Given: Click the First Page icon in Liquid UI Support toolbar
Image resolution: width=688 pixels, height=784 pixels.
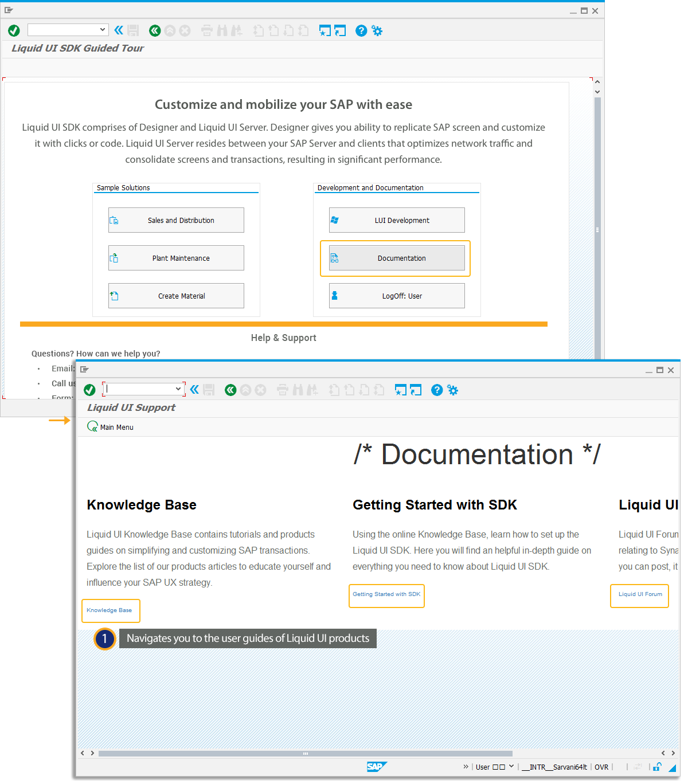Looking at the screenshot, I should [x=334, y=390].
